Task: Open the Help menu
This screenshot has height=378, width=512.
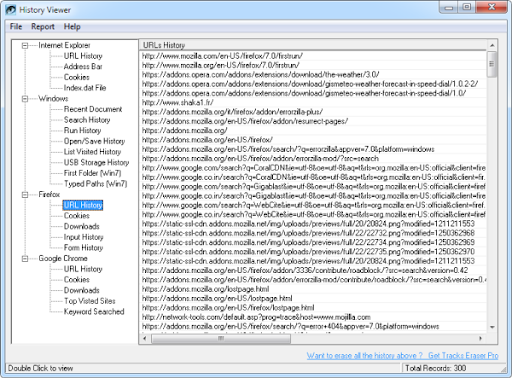Action: (72, 27)
